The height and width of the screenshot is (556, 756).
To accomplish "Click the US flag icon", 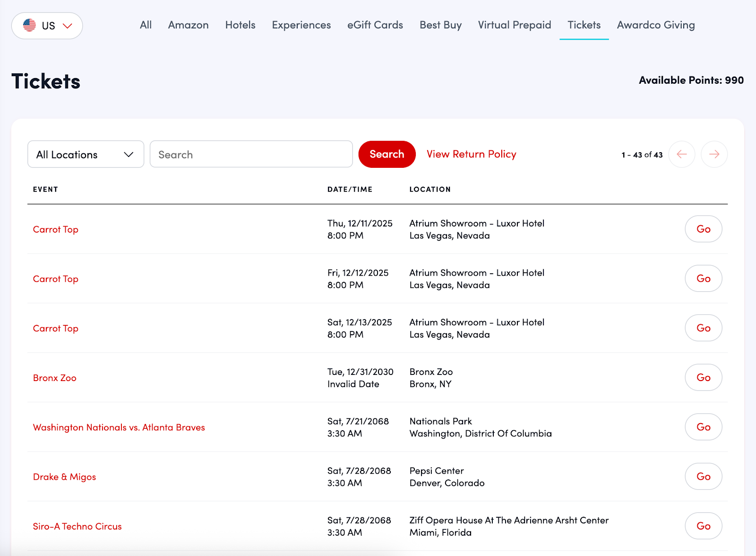I will point(29,26).
